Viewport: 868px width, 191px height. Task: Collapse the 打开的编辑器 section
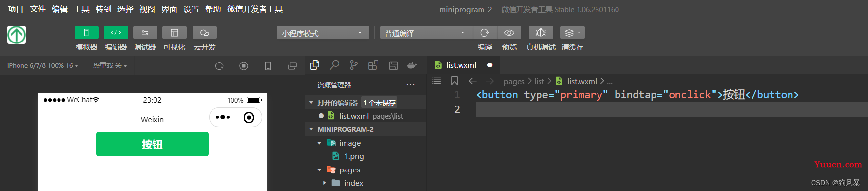[311, 103]
